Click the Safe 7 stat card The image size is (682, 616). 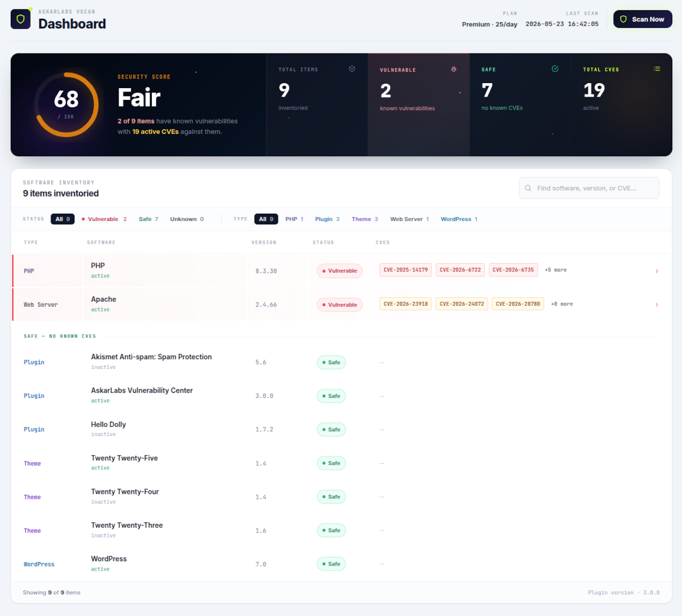coord(521,105)
